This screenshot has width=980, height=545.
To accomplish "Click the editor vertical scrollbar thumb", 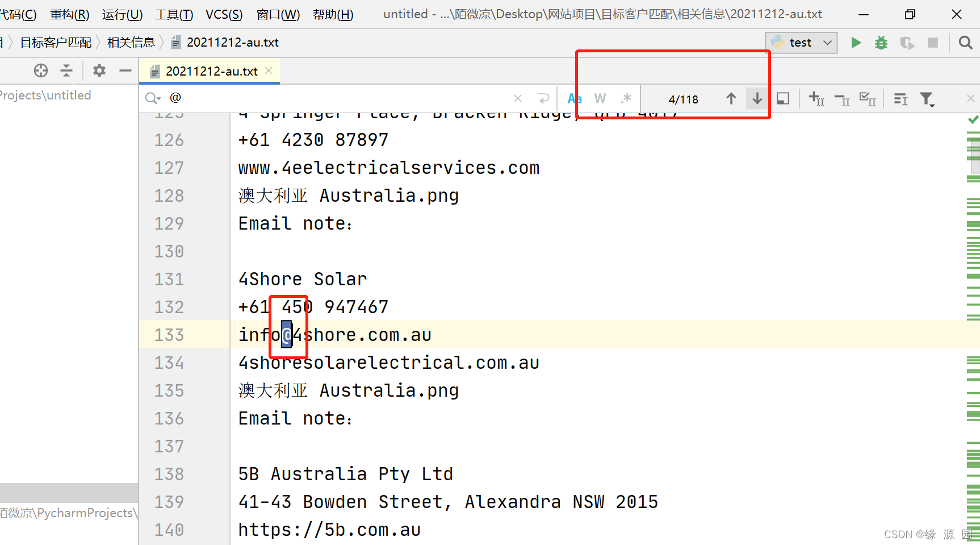I will click(x=976, y=156).
